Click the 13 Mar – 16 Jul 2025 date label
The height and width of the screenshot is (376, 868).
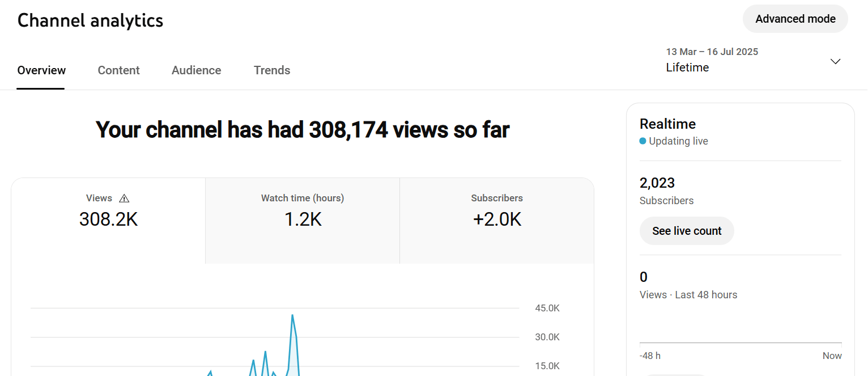coord(712,52)
